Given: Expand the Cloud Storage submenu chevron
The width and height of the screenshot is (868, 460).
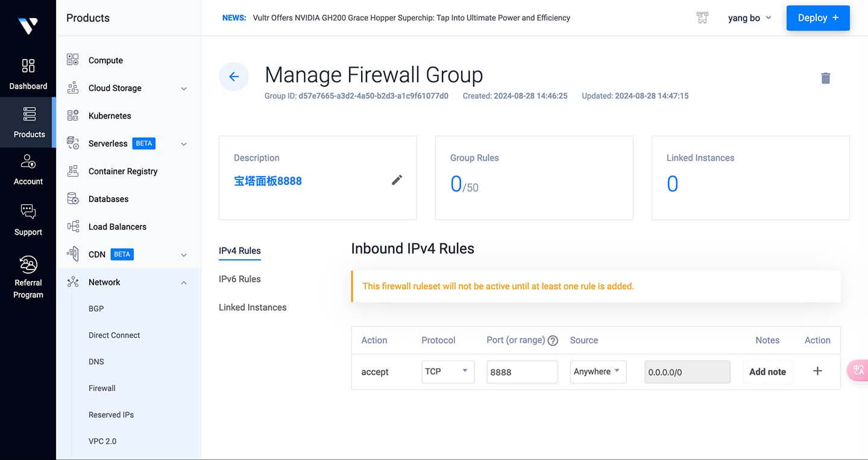Looking at the screenshot, I should click(184, 89).
